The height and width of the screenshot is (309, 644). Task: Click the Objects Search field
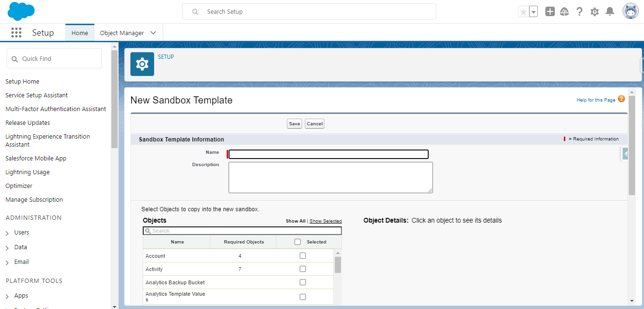tap(242, 231)
